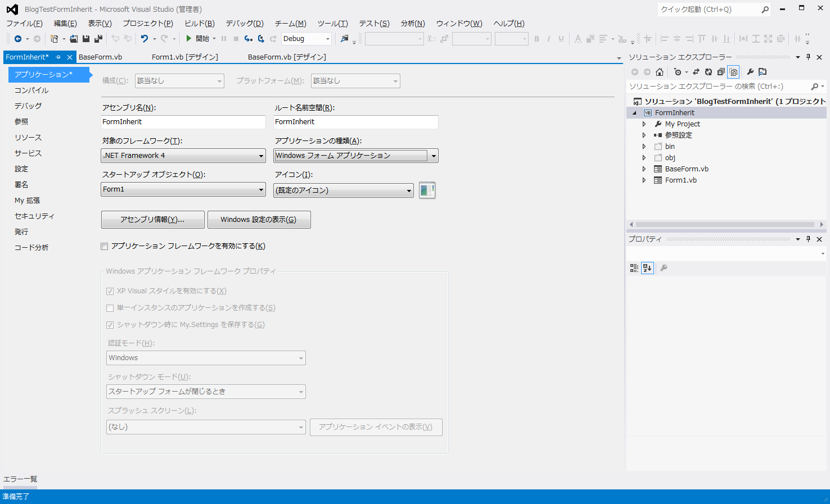Refresh the Solution Explorer tree
The image size is (830, 504).
pyautogui.click(x=709, y=72)
